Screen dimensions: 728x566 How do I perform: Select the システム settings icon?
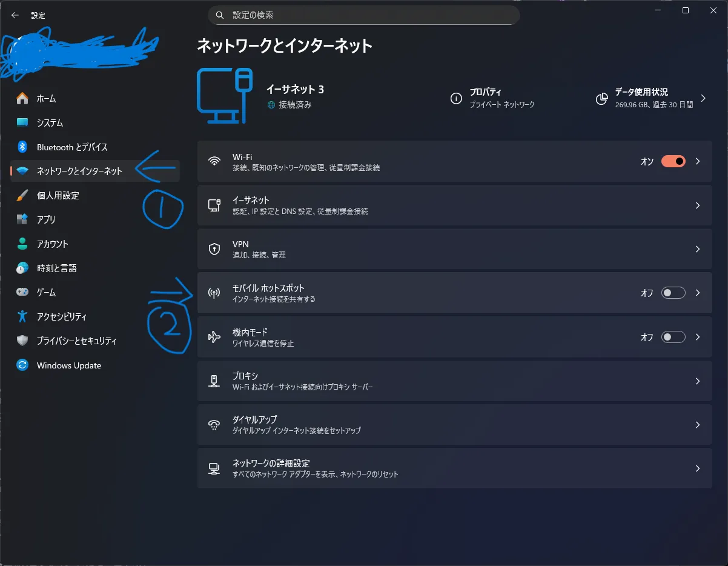[24, 122]
